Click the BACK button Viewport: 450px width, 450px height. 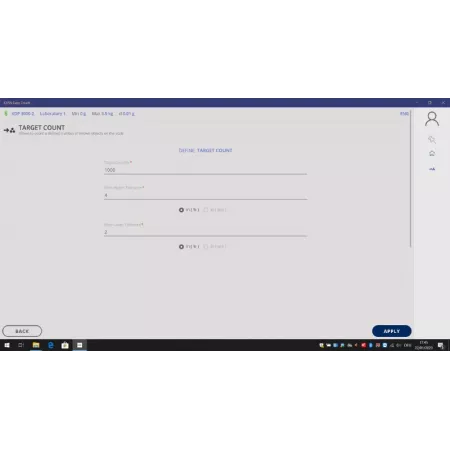click(22, 331)
